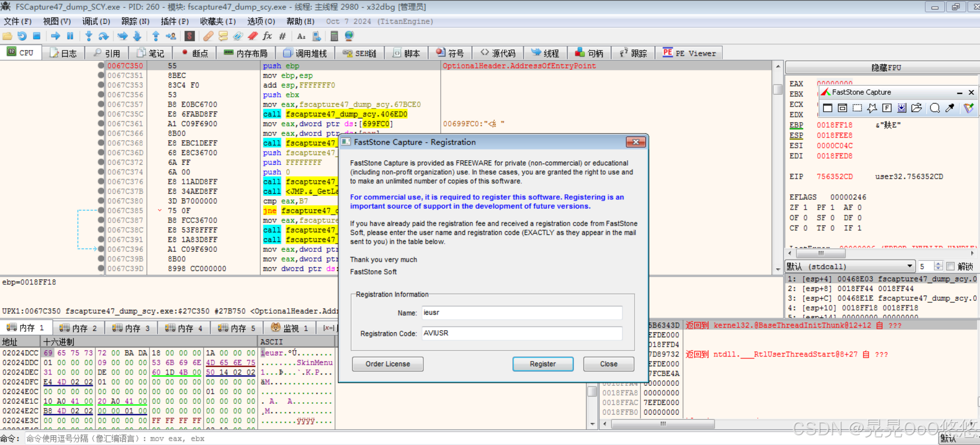This screenshot has width=980, height=445.
Task: Click the fx functions toolbar icon
Action: tap(267, 36)
